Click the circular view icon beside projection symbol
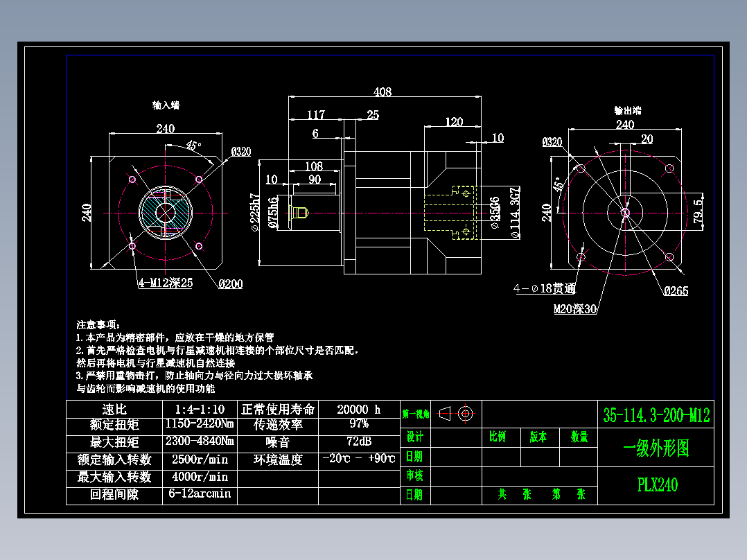 point(465,414)
